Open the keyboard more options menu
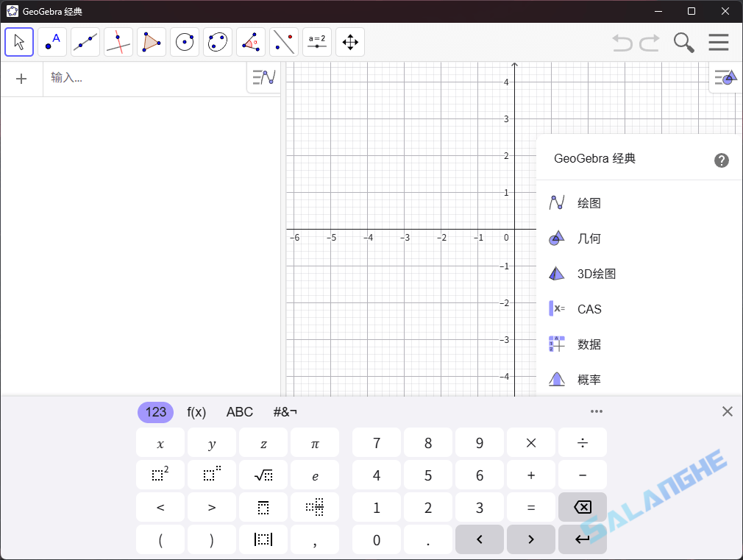Viewport: 743px width, 560px height. pyautogui.click(x=597, y=411)
